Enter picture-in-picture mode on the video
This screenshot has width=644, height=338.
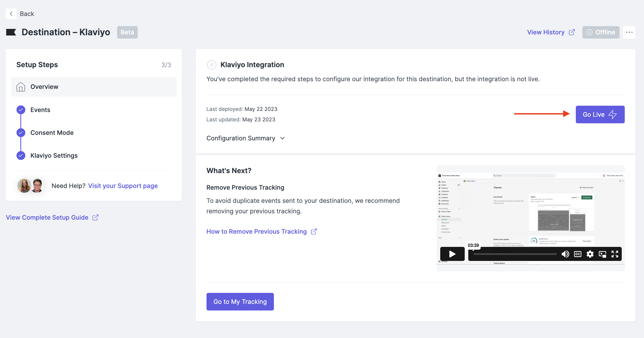coord(602,254)
